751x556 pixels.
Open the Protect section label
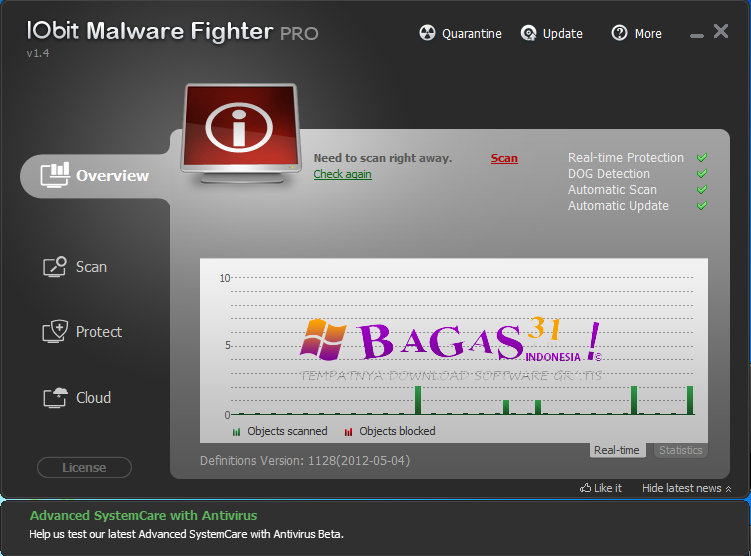99,332
